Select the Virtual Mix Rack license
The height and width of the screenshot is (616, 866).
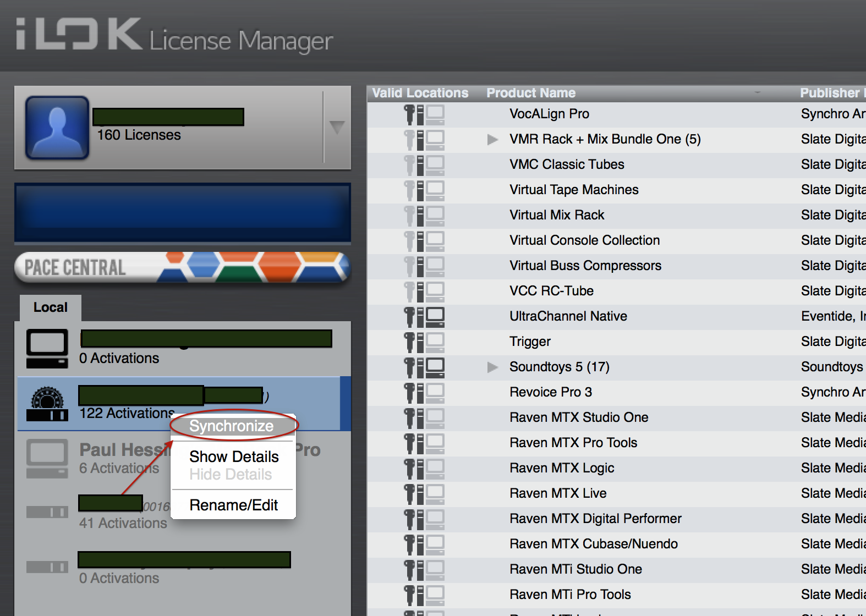pos(617,216)
